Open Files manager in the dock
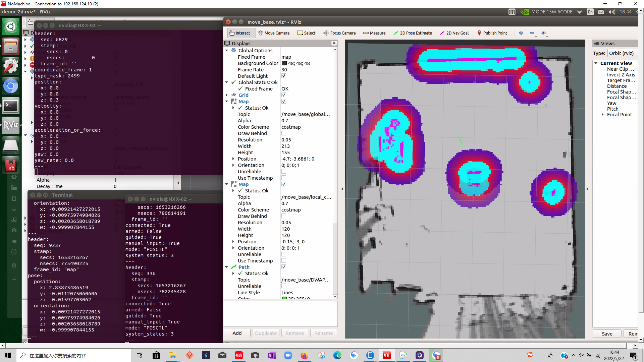The image size is (644, 362). (x=11, y=46)
